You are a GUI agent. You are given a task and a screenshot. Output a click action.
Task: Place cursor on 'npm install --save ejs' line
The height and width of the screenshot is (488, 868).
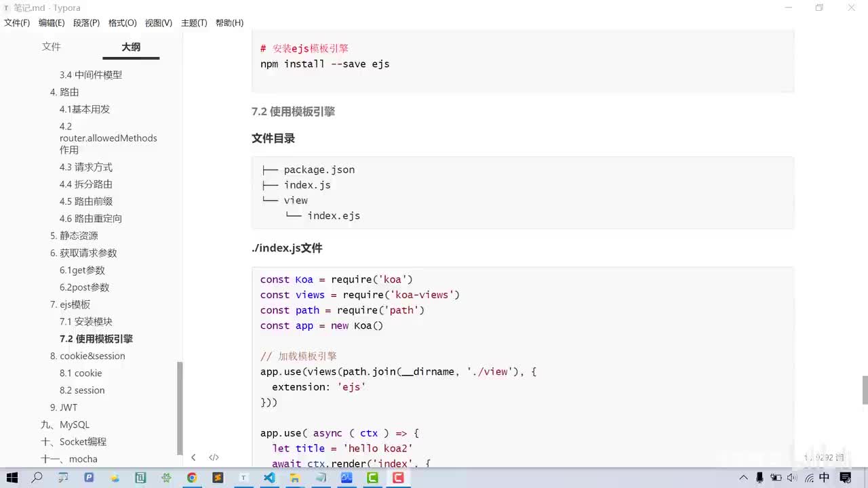click(x=325, y=64)
